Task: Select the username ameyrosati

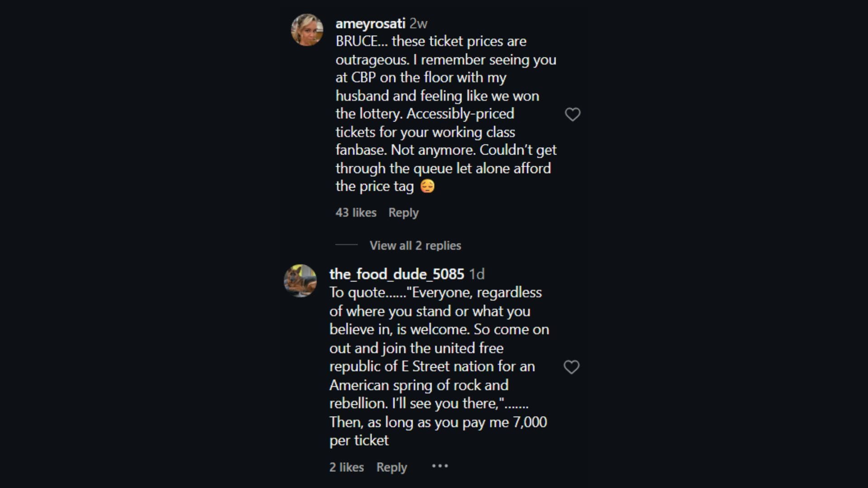Action: point(370,24)
